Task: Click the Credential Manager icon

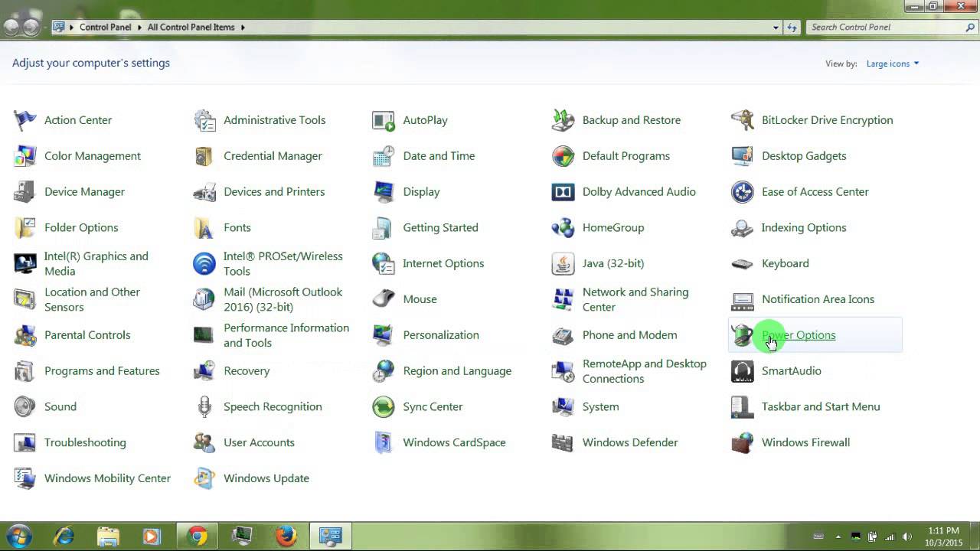Action: coord(204,156)
